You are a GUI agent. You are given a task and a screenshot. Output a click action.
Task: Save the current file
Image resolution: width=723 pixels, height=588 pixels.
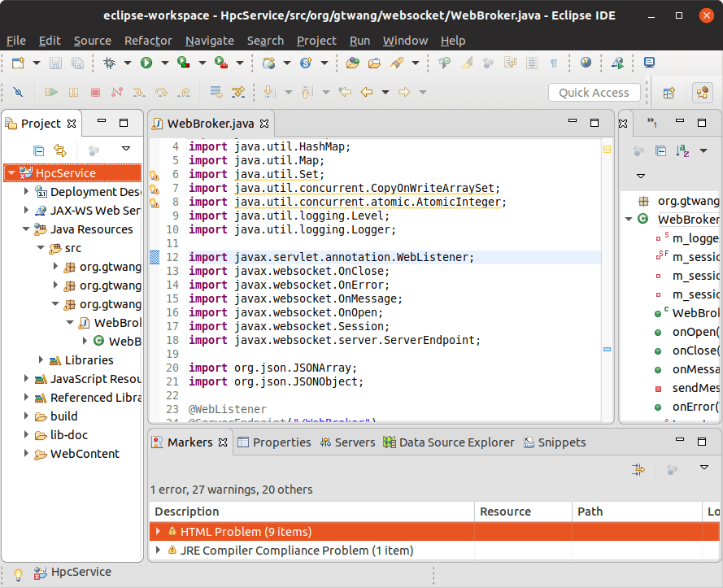click(54, 63)
